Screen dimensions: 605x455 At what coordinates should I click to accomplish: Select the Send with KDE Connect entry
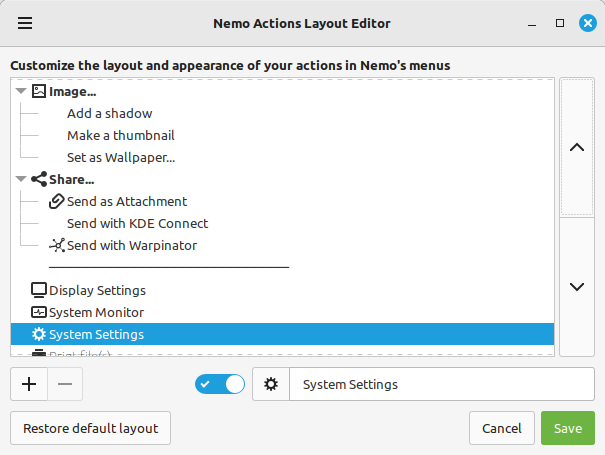[x=137, y=224]
